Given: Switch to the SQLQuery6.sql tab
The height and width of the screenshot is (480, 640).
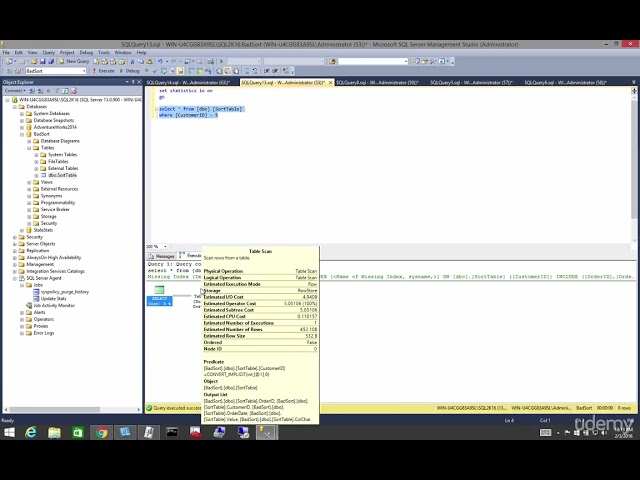Looking at the screenshot, I should click(566, 82).
